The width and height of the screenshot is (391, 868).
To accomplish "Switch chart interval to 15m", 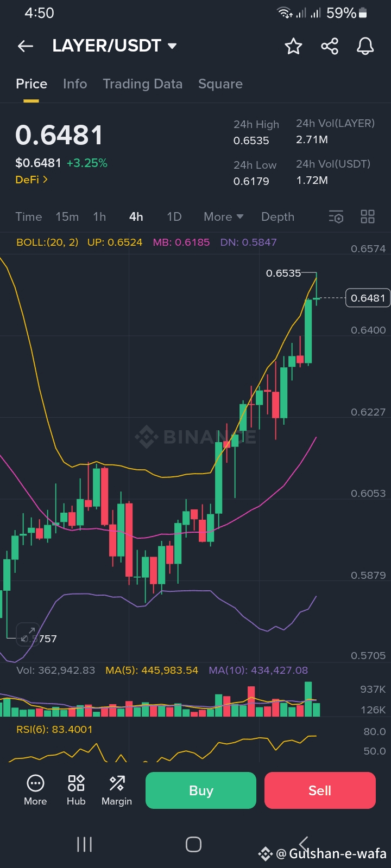I will pyautogui.click(x=67, y=217).
